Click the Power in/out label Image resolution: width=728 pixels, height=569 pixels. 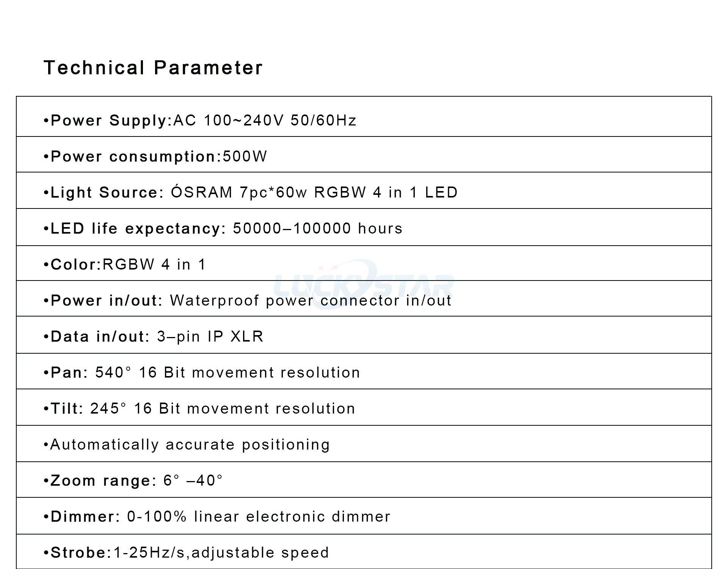pos(107,301)
